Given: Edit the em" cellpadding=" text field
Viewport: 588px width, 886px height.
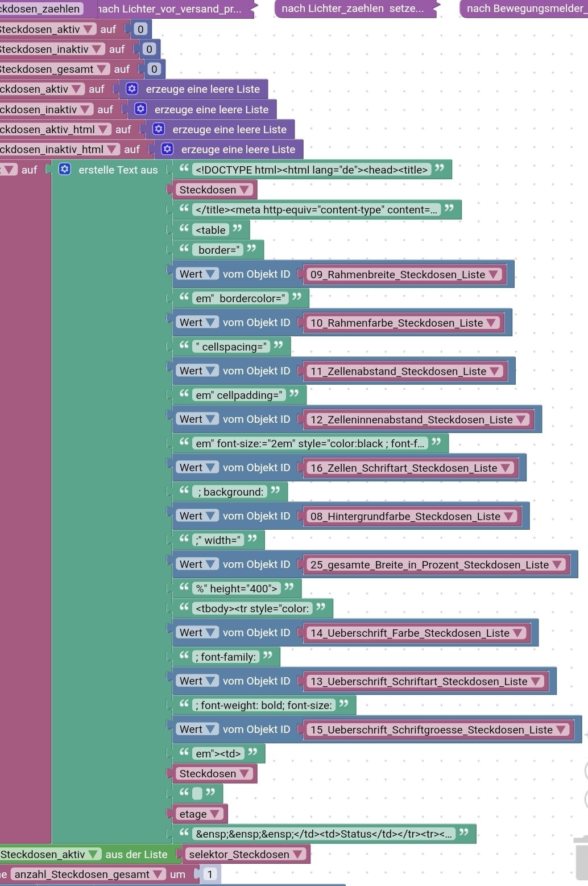Looking at the screenshot, I should (x=239, y=395).
